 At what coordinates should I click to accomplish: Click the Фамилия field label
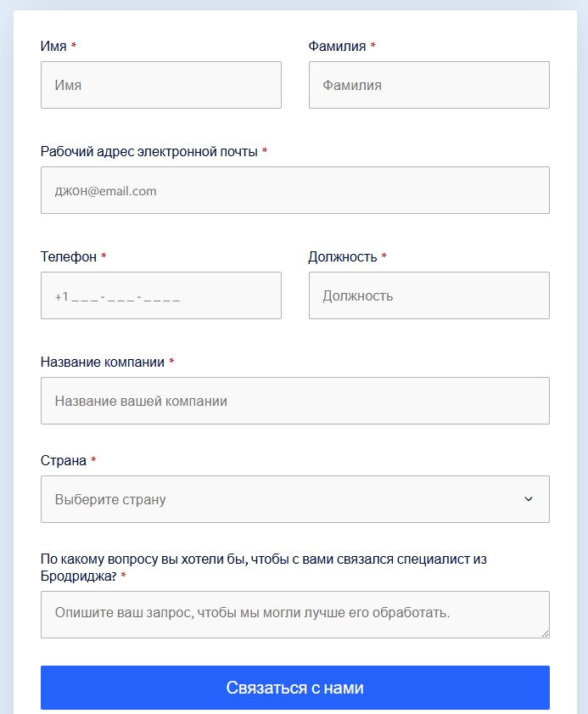[x=337, y=46]
